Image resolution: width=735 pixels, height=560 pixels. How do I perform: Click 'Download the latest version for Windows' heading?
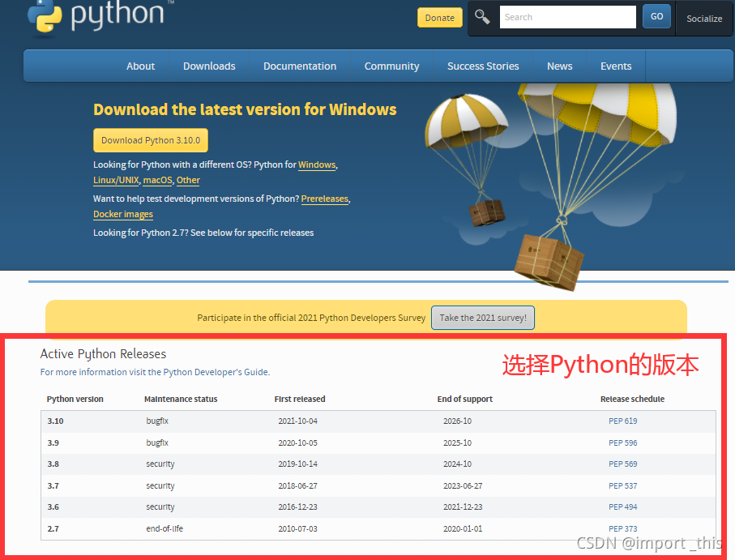[245, 109]
